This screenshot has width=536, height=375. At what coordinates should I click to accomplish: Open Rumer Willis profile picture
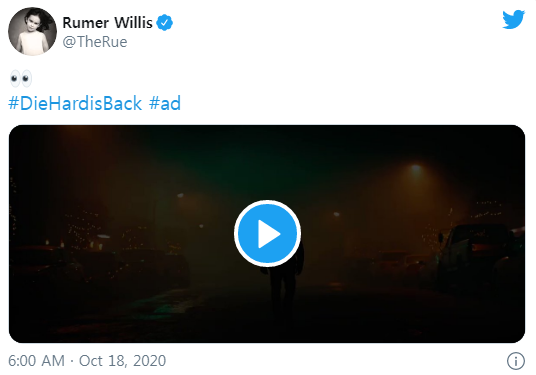tap(32, 31)
